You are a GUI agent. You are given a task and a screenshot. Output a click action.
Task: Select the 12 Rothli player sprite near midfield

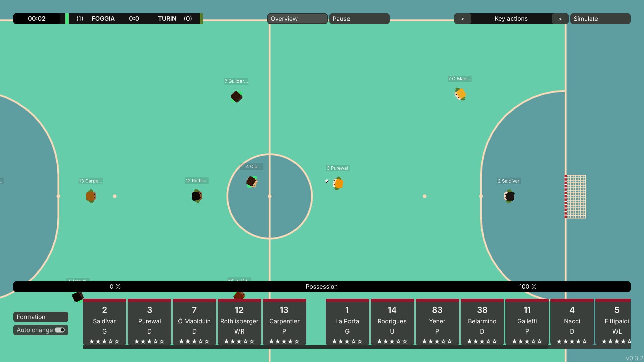point(197,196)
